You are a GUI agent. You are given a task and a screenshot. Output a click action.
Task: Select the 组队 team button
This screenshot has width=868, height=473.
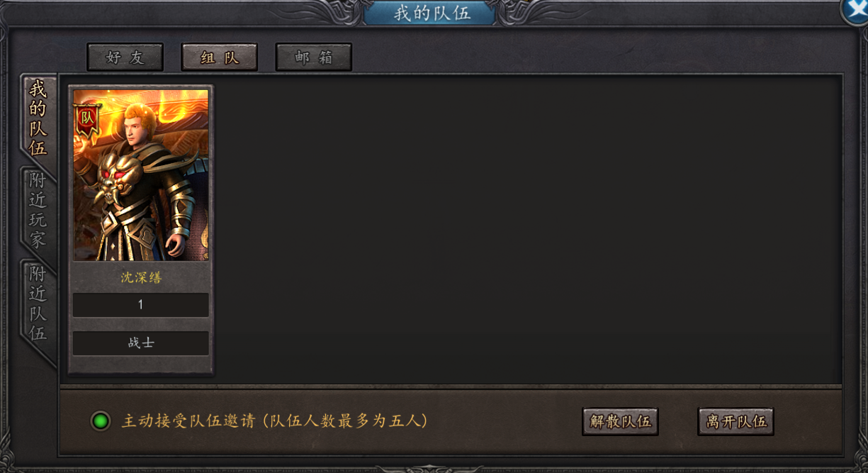tap(220, 57)
